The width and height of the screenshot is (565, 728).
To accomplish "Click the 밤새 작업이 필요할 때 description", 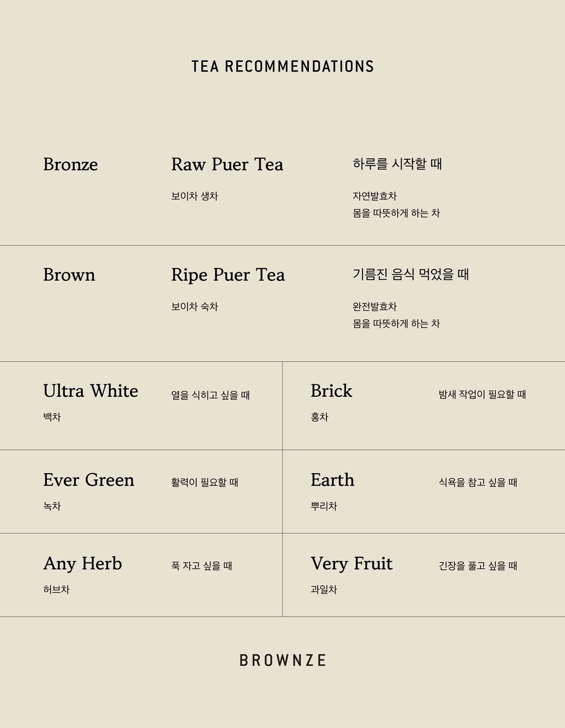I will (x=482, y=395).
